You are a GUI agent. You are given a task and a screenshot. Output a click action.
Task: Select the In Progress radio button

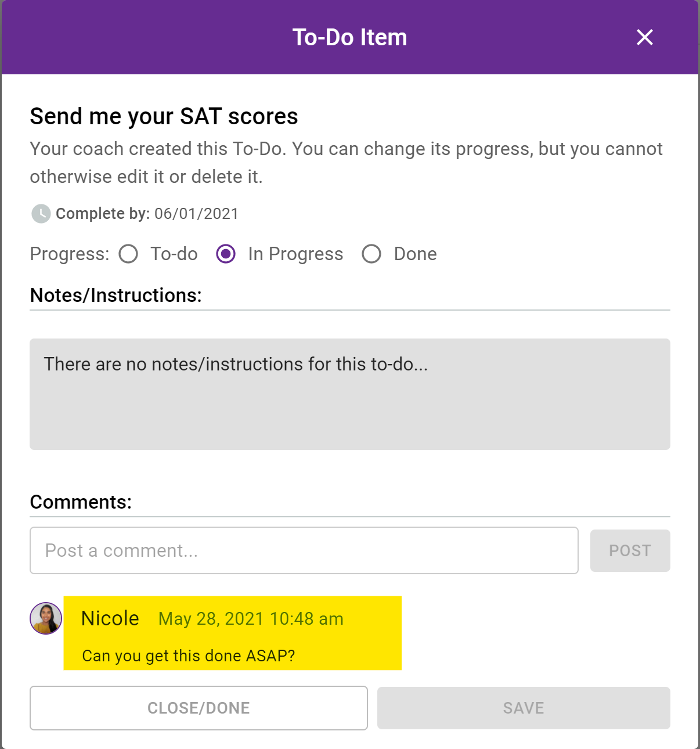click(x=226, y=254)
